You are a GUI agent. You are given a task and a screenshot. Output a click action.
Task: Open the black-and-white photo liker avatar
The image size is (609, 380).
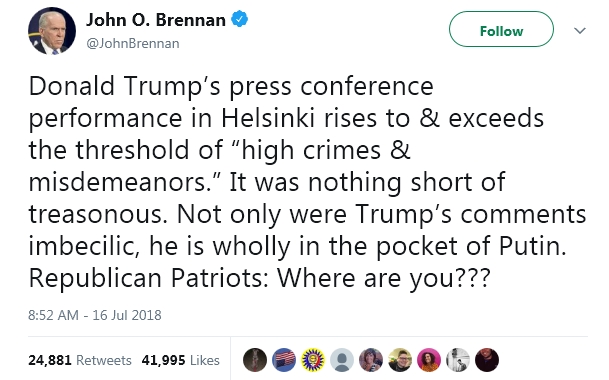[458, 360]
